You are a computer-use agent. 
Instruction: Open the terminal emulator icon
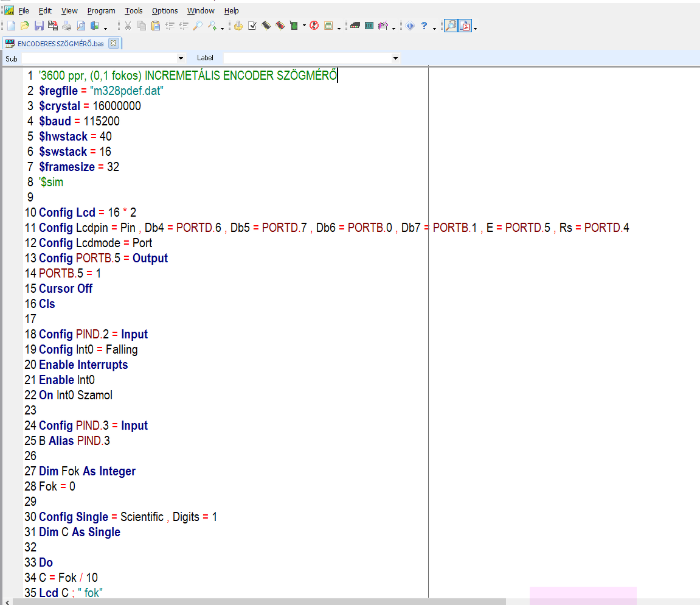(355, 26)
